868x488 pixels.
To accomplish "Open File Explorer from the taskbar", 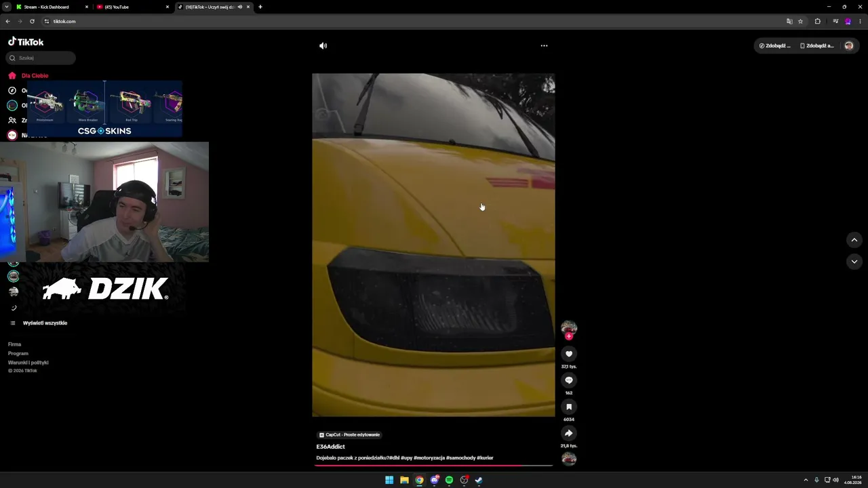I will coord(404,480).
